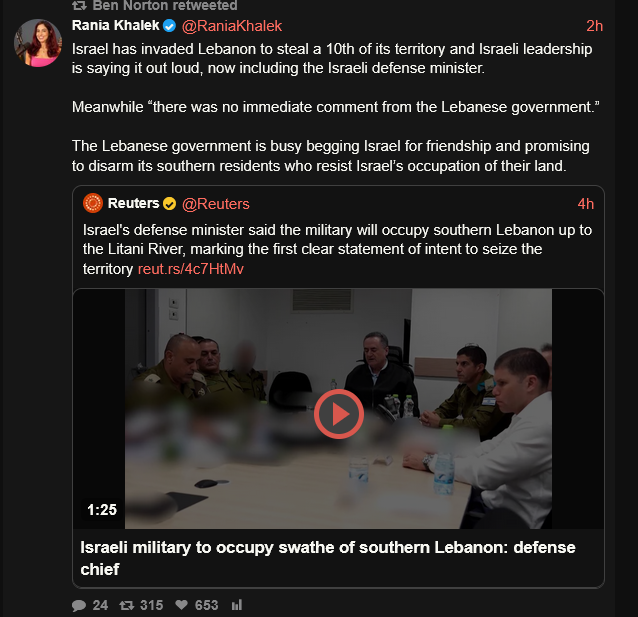The image size is (638, 617).
Task: Click the Rania Khalek display name
Action: 115,26
